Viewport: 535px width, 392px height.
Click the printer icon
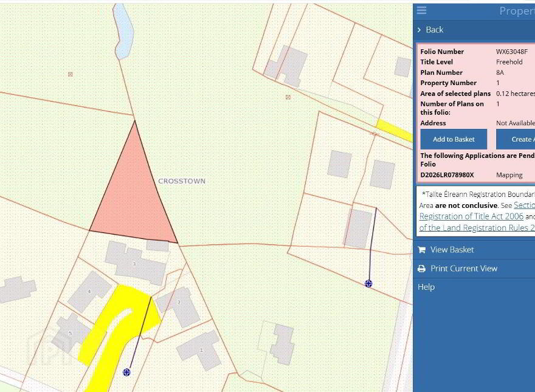pyautogui.click(x=421, y=269)
